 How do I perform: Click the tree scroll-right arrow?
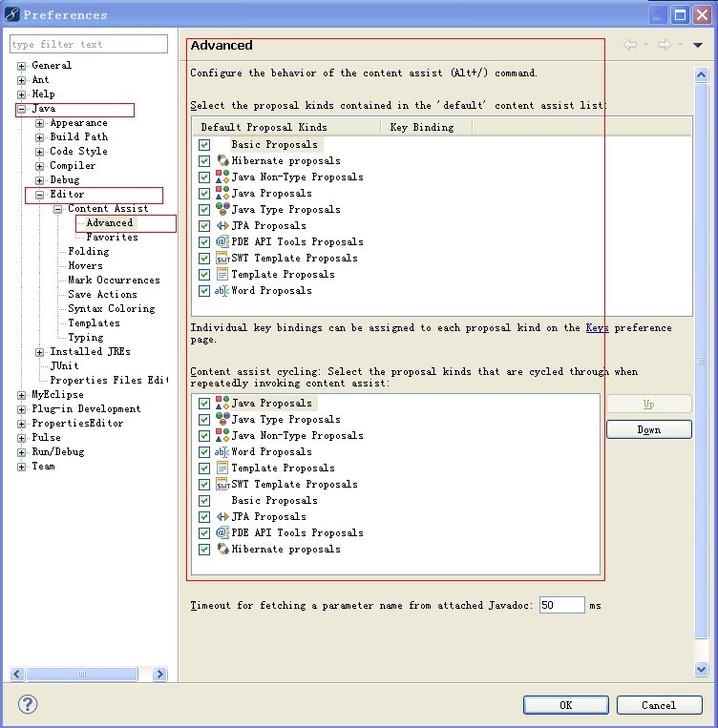pos(159,674)
